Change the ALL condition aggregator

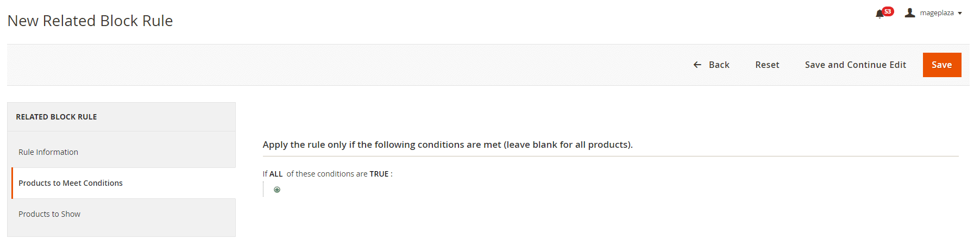tap(276, 174)
